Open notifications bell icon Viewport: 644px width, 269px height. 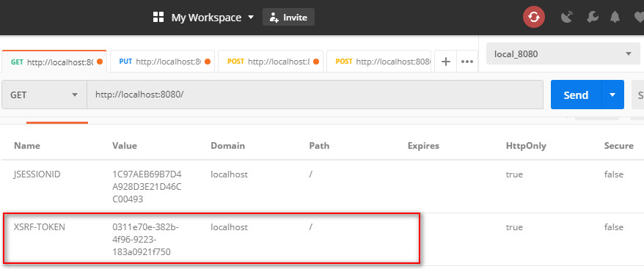615,18
